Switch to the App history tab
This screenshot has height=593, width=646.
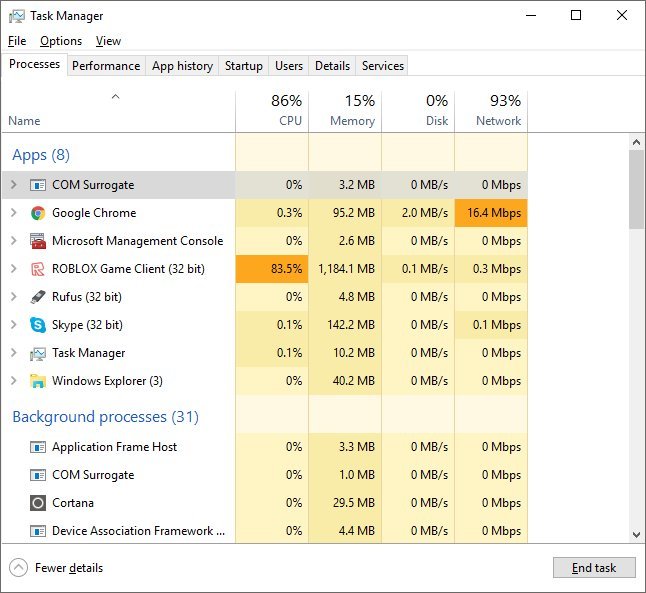pos(183,66)
